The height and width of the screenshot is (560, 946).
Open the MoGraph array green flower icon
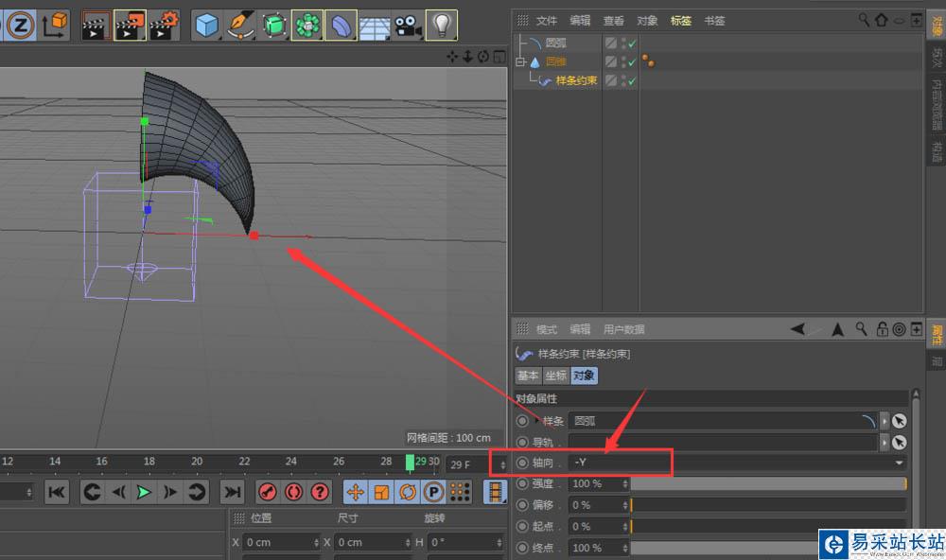pyautogui.click(x=307, y=26)
